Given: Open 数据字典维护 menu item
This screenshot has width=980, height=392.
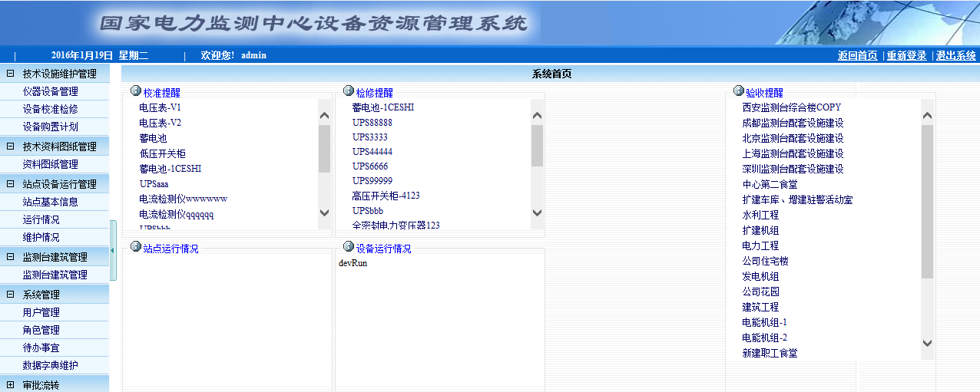Looking at the screenshot, I should (x=51, y=365).
